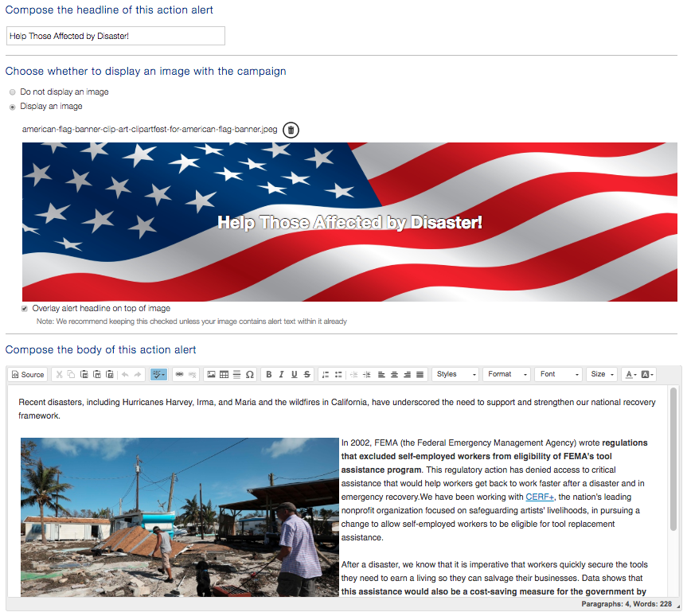Toggle Italic formatting
This screenshot has width=687, height=616.
click(281, 375)
